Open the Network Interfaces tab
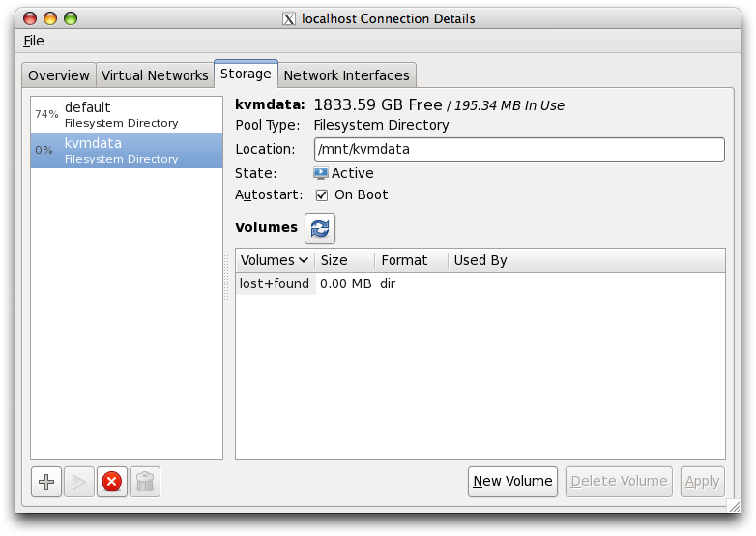The width and height of the screenshot is (756, 536). point(347,75)
